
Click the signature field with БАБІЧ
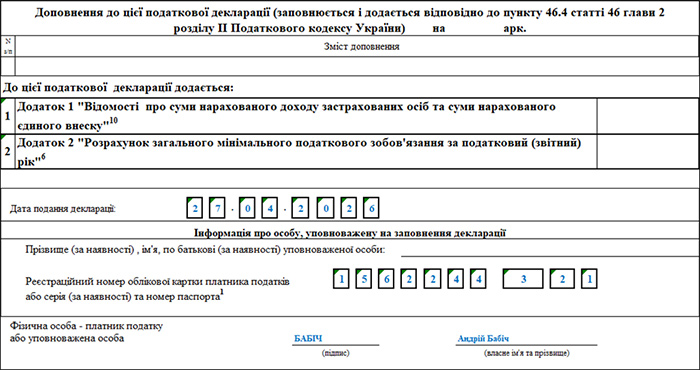[x=335, y=339]
